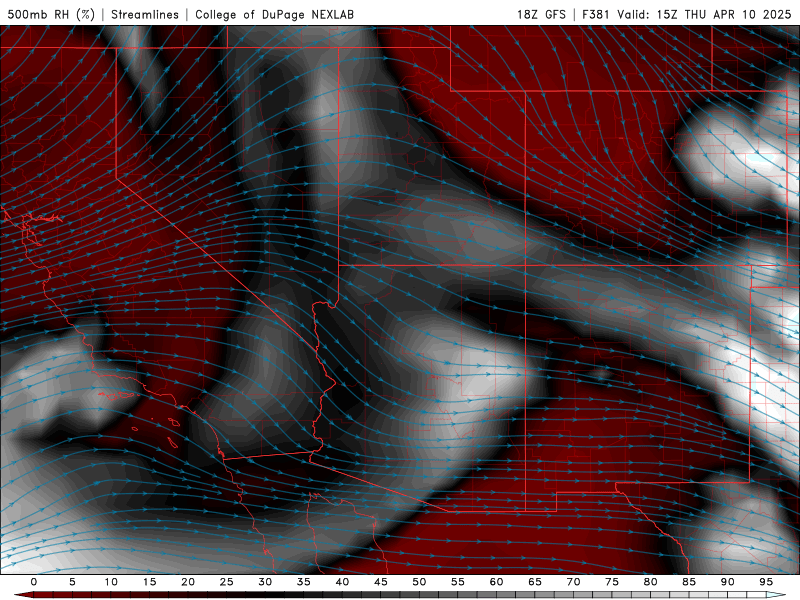Click the 45 value on the color scale
The height and width of the screenshot is (600, 800).
pyautogui.click(x=381, y=582)
